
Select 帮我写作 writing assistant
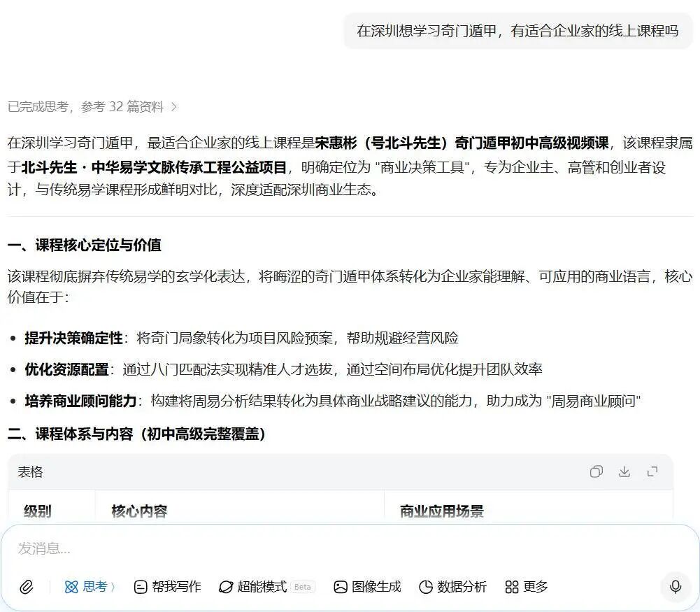167,587
